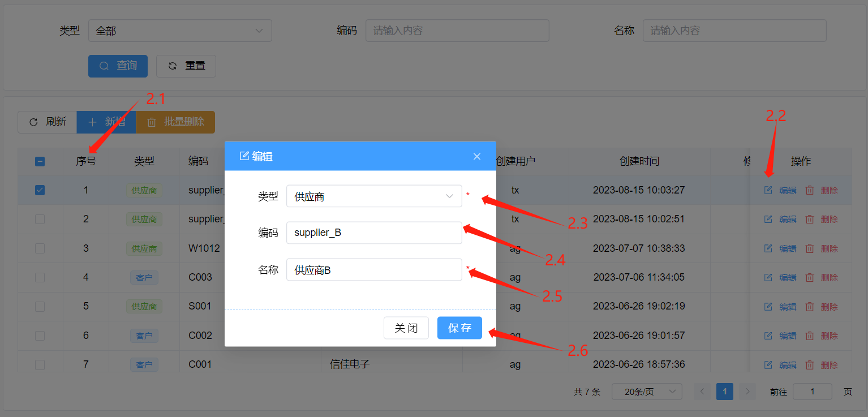Click the 重置 reset button
This screenshot has height=417, width=868.
click(186, 66)
